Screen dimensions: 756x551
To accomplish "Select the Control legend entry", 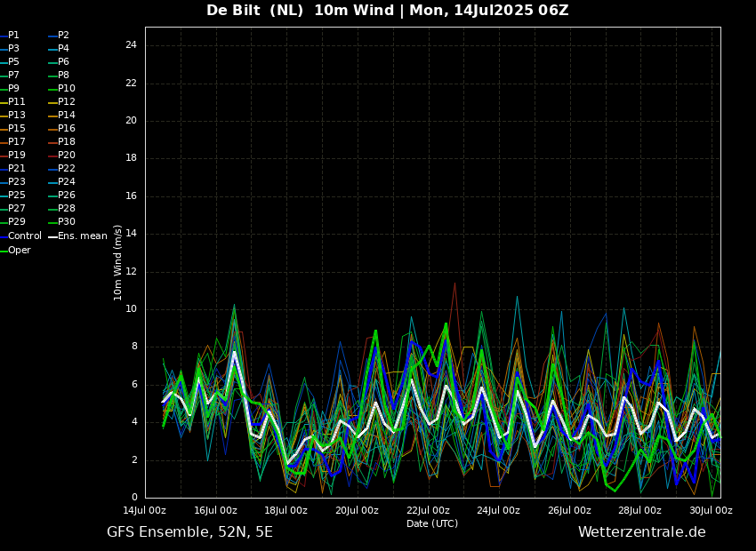I will tap(24, 236).
